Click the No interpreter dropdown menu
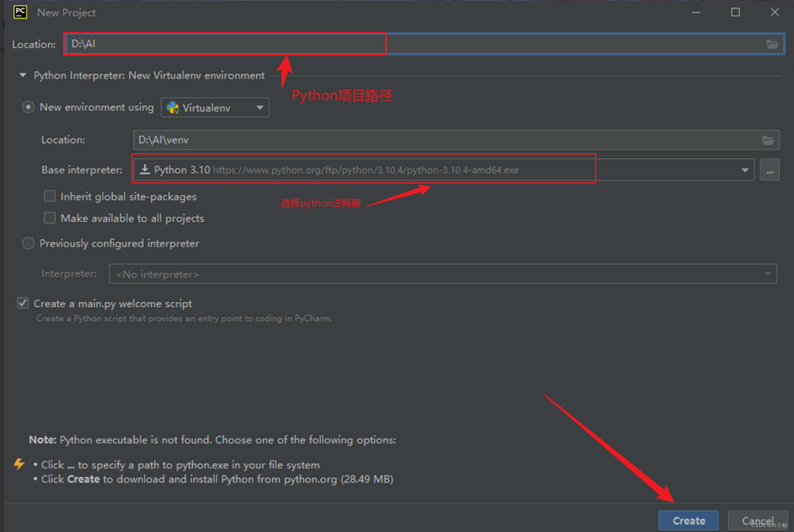This screenshot has width=794, height=532. 439,273
